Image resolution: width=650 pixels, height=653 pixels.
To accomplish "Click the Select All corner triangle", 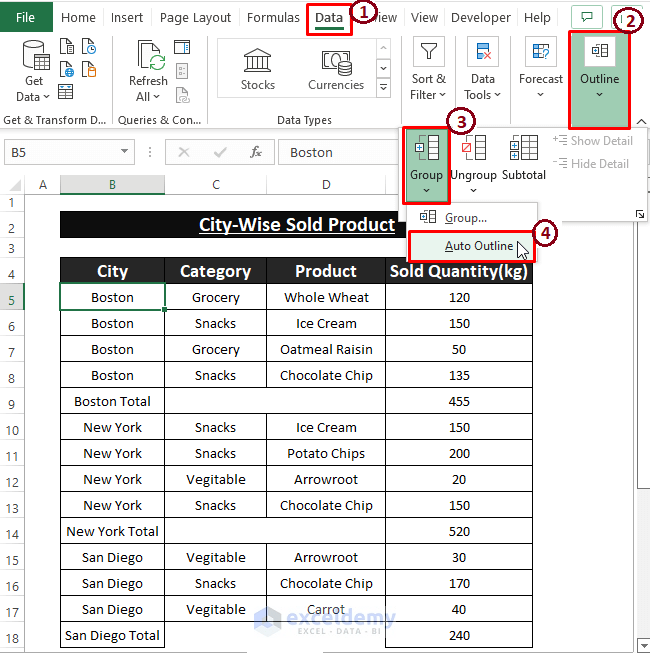I will (x=14, y=184).
